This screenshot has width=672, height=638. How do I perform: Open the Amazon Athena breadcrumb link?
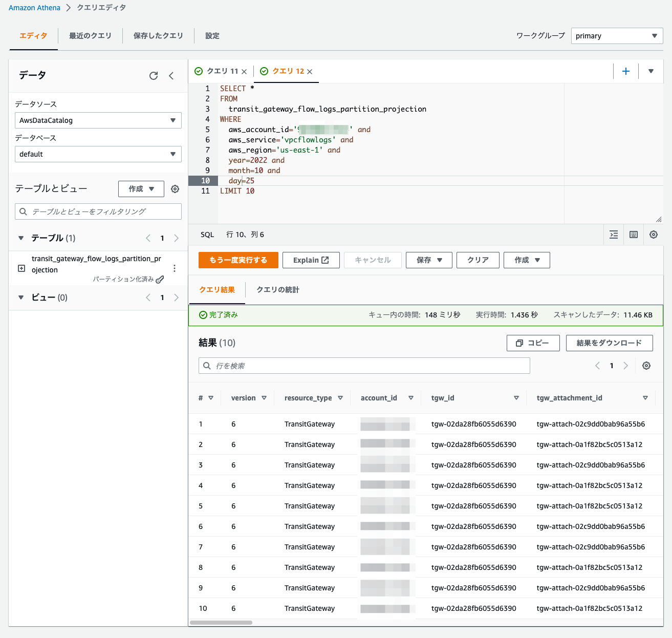click(34, 8)
